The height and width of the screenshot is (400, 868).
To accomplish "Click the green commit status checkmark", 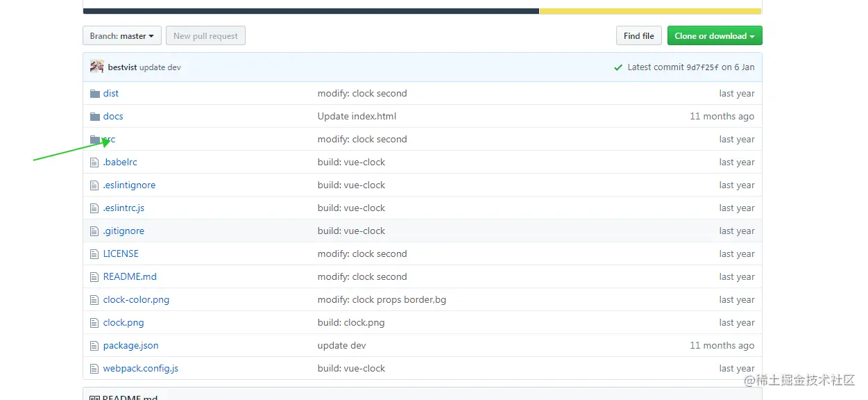I will pyautogui.click(x=618, y=67).
